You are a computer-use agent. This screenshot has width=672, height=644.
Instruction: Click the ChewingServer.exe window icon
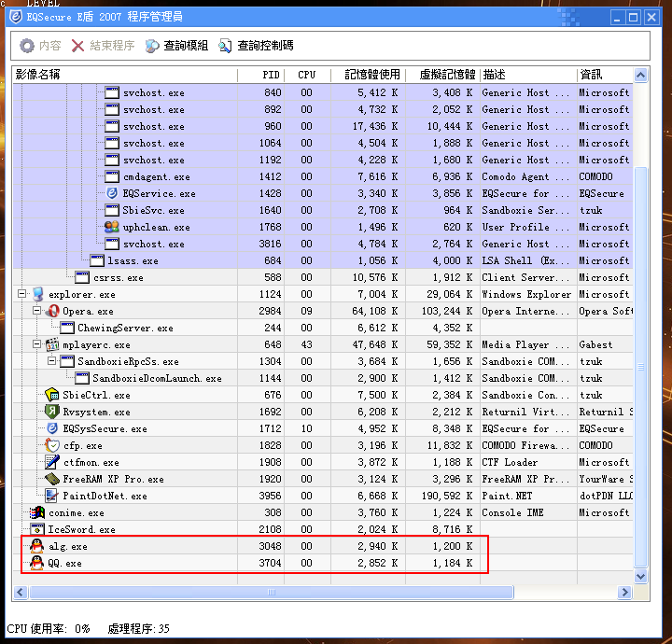pyautogui.click(x=67, y=328)
